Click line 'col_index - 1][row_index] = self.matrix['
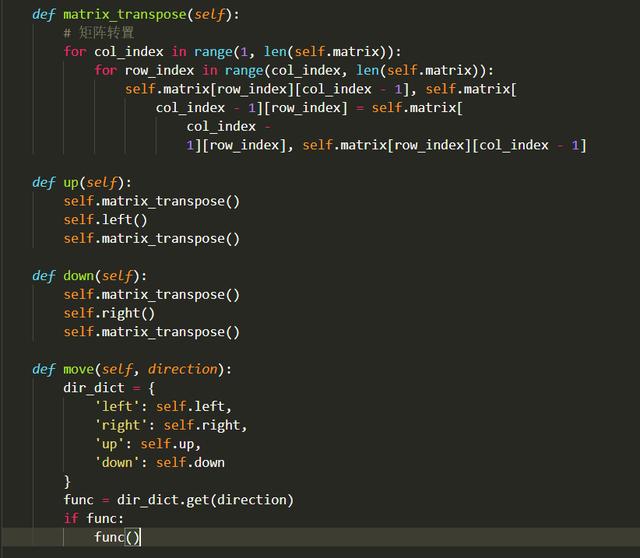Image resolution: width=640 pixels, height=558 pixels. (309, 108)
